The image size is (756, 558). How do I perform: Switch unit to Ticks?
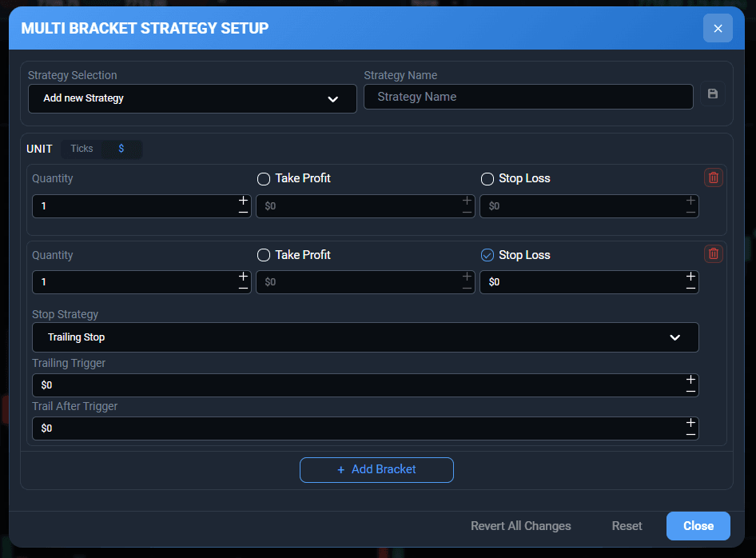click(82, 149)
